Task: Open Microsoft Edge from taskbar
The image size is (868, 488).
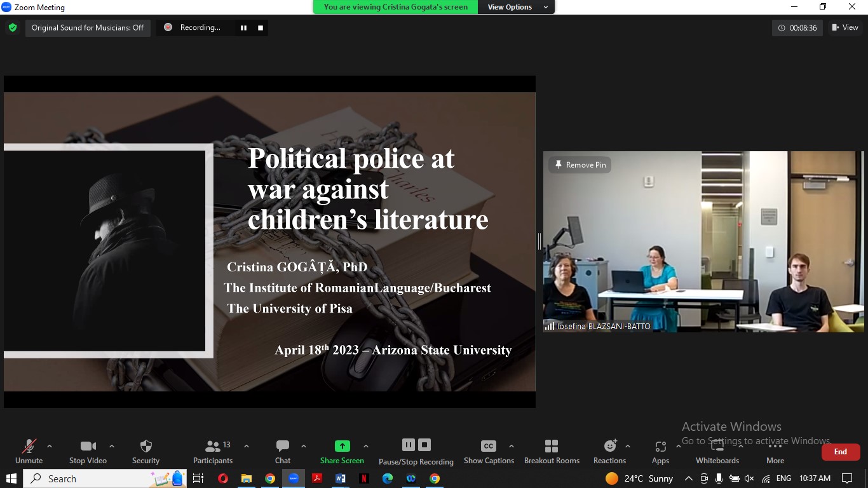Action: click(x=388, y=478)
